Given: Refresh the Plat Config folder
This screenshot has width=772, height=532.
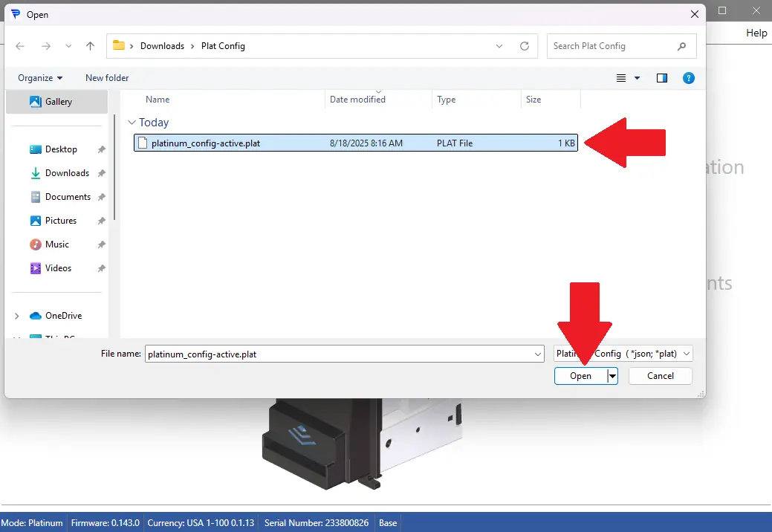Looking at the screenshot, I should click(x=525, y=46).
